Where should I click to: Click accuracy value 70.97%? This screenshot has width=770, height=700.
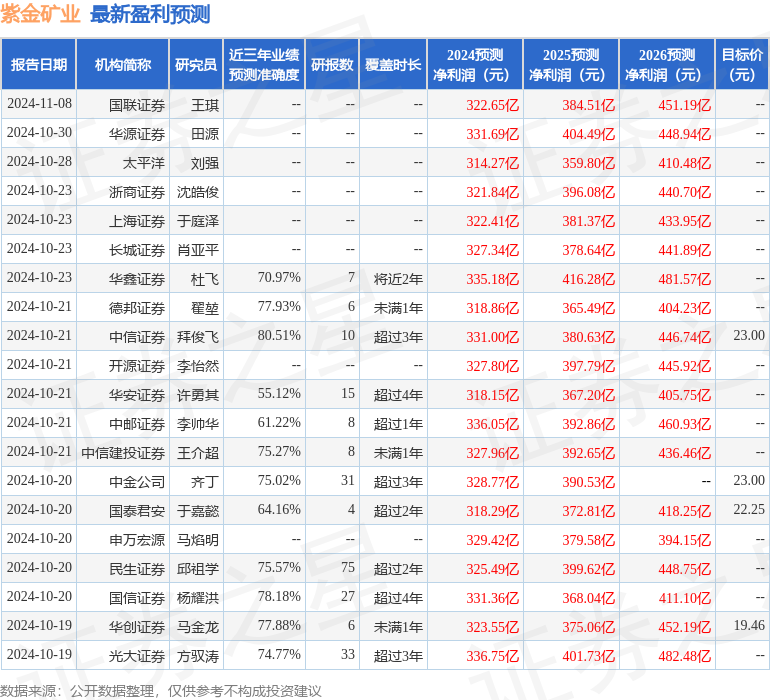tap(279, 278)
